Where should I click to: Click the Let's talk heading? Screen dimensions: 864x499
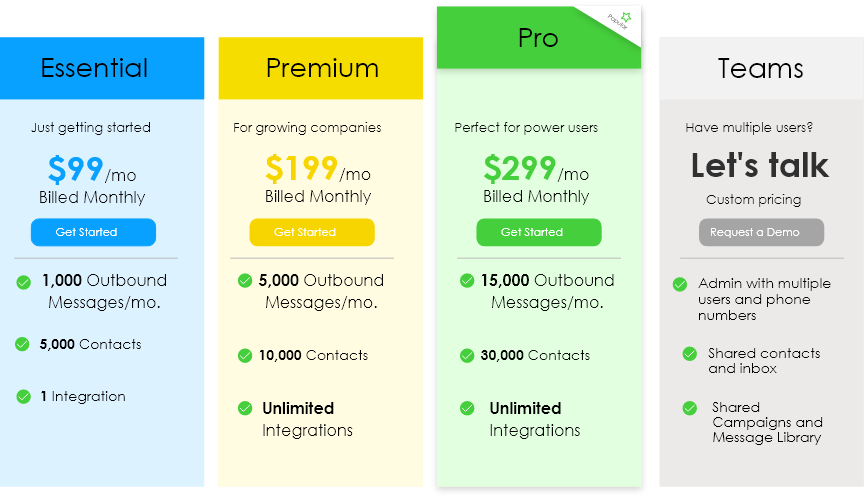(760, 165)
